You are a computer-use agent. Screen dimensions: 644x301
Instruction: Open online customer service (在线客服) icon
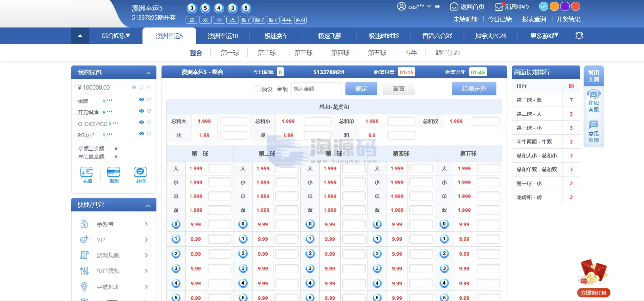pyautogui.click(x=593, y=94)
